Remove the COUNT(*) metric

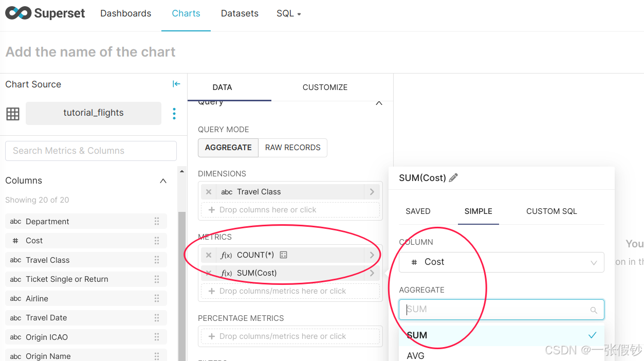tap(209, 255)
